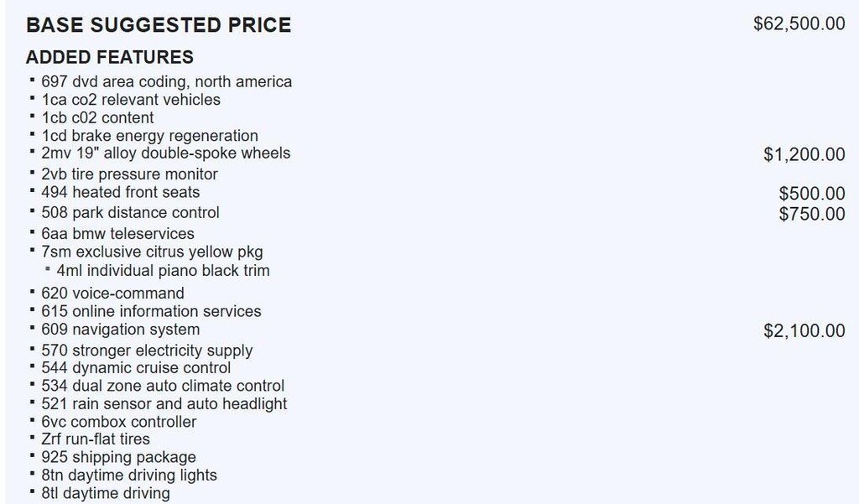Click the 534 dual zone auto climate control item
Screen dimensions: 859x504
[x=163, y=386]
